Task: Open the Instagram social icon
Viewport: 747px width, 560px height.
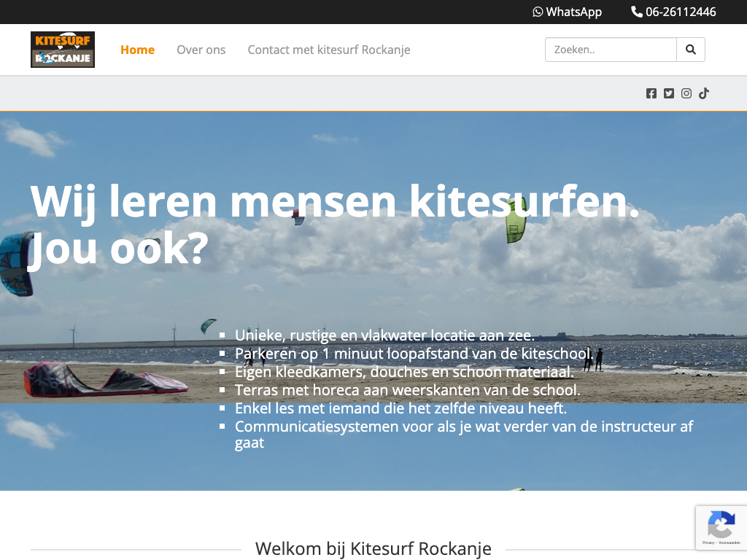Action: [x=686, y=93]
